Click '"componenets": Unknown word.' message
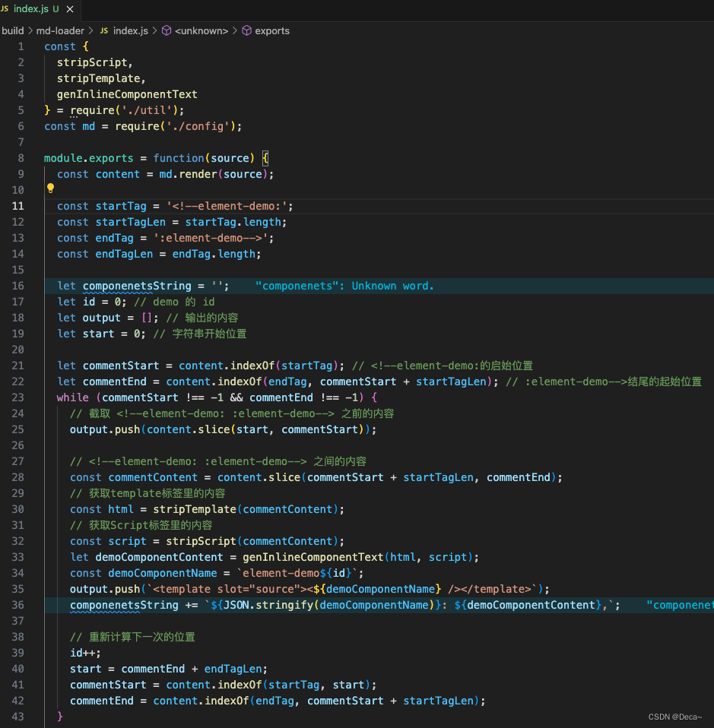This screenshot has width=714, height=728. pyautogui.click(x=344, y=286)
